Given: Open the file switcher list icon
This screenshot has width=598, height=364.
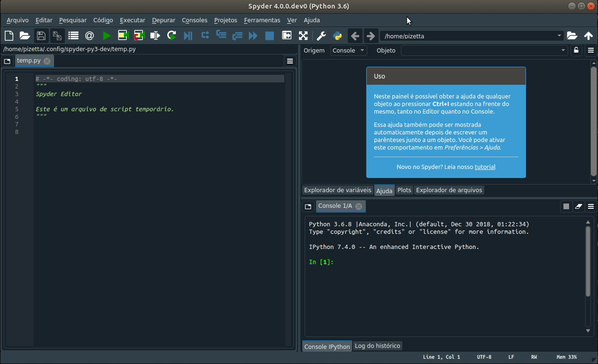Looking at the screenshot, I should (x=73, y=36).
